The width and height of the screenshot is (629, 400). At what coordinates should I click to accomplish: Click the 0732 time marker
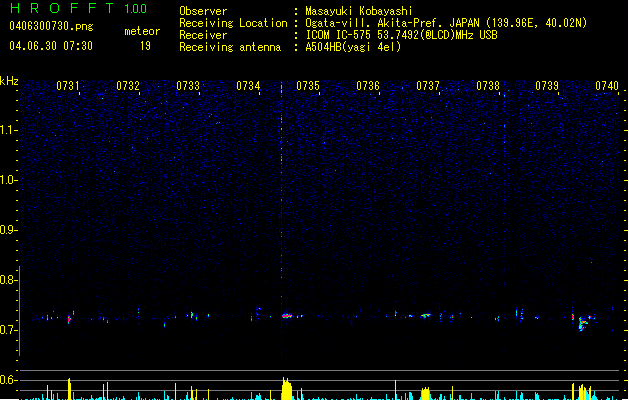[x=128, y=86]
